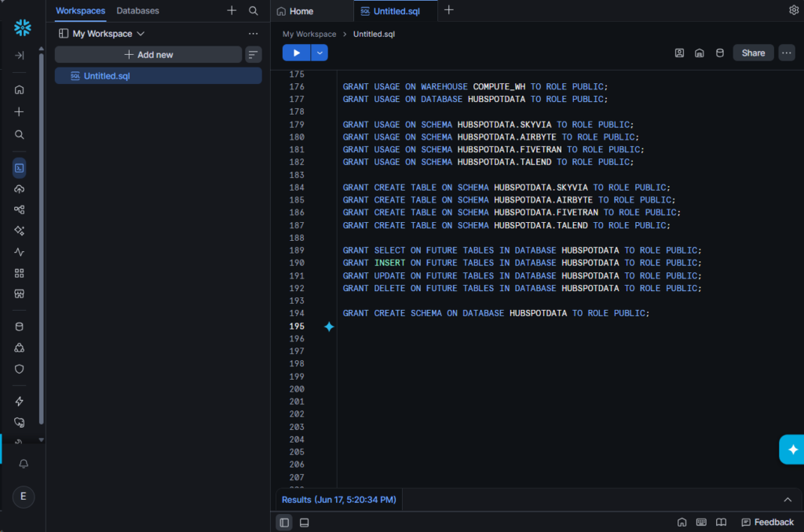Open the apps grid sidebar icon
The height and width of the screenshot is (532, 804).
click(20, 273)
